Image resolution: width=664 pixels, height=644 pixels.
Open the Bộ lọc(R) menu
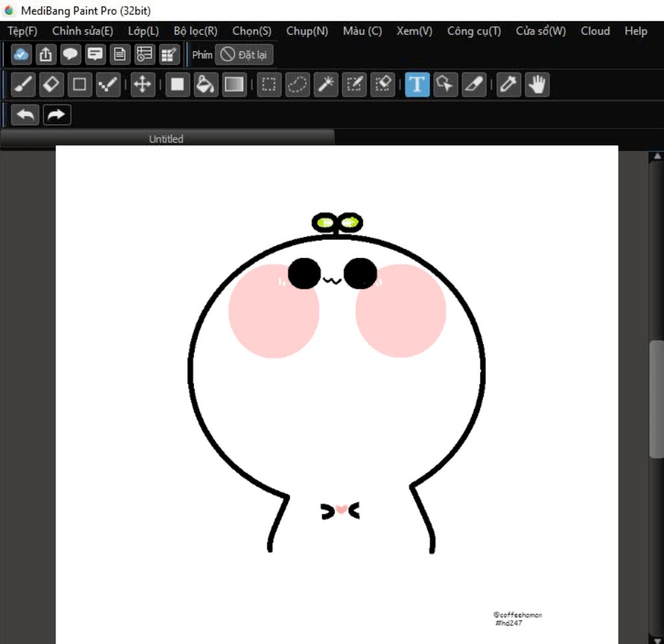pyautogui.click(x=196, y=31)
